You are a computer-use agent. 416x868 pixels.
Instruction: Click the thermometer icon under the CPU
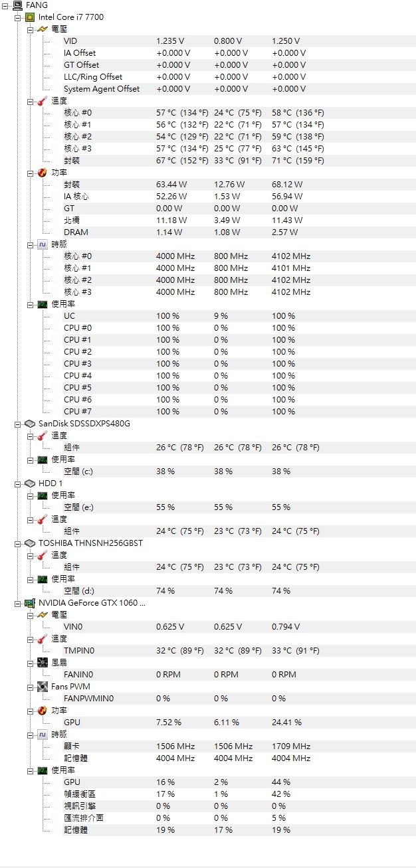[43, 101]
